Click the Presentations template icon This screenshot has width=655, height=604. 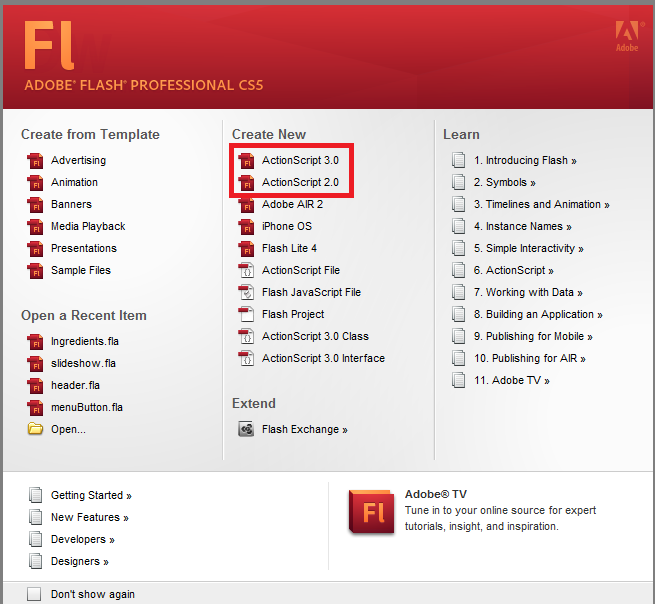click(36, 249)
